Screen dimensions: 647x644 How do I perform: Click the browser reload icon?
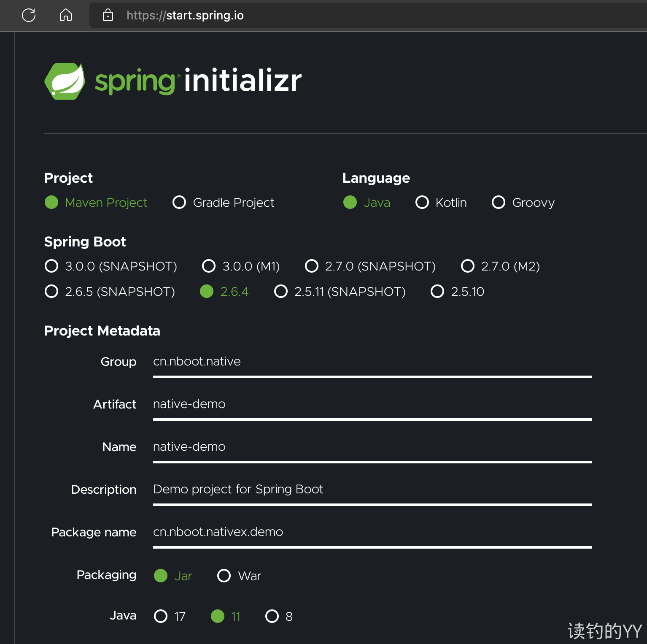29,16
